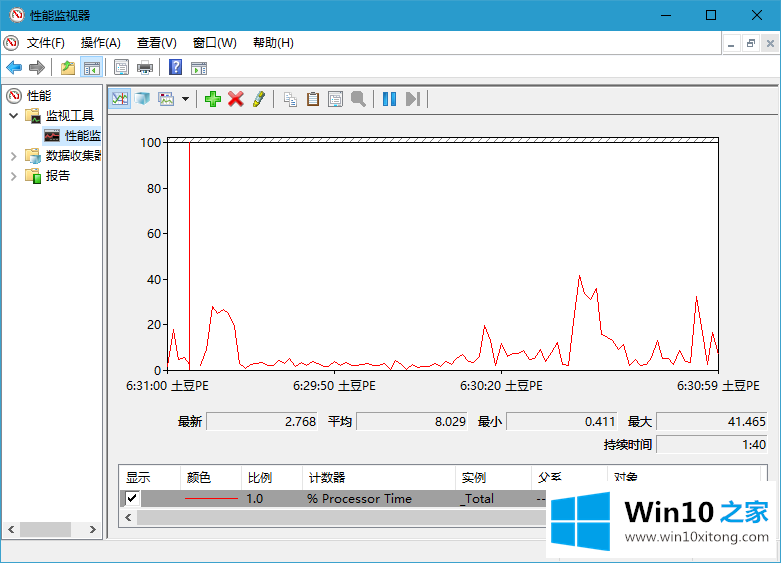Maximize the 性能监视器 window
Viewport: 781px width, 563px height.
711,15
